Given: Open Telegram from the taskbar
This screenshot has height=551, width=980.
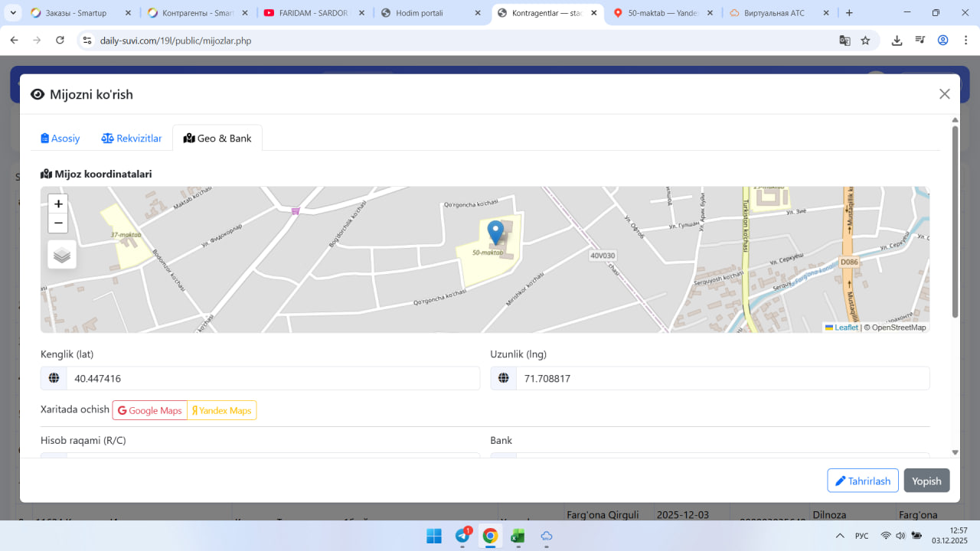Looking at the screenshot, I should tap(462, 536).
